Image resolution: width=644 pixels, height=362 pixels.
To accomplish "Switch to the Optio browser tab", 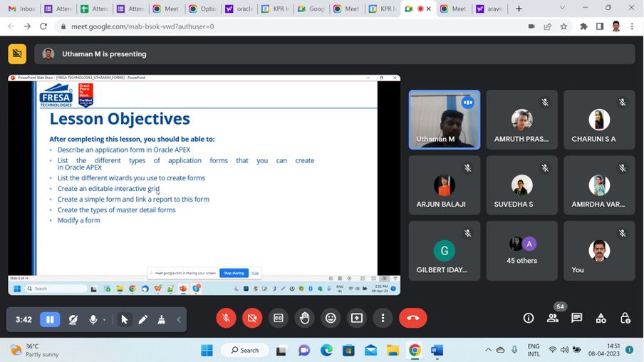I will coord(203,9).
